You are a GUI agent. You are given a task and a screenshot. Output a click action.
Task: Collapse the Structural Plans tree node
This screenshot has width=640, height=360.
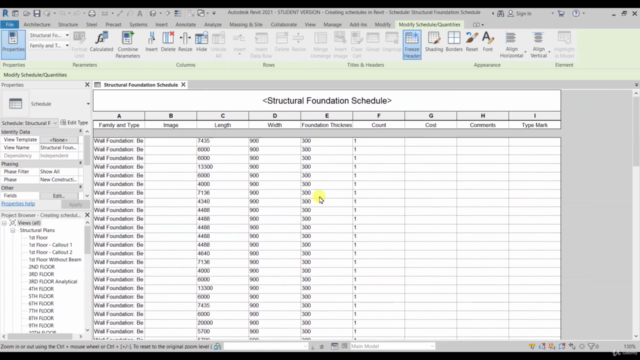click(13, 230)
